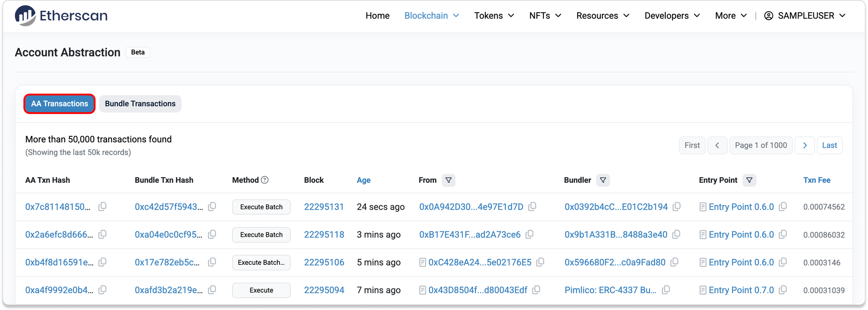
Task: Click the Method help question icon
Action: tap(265, 180)
